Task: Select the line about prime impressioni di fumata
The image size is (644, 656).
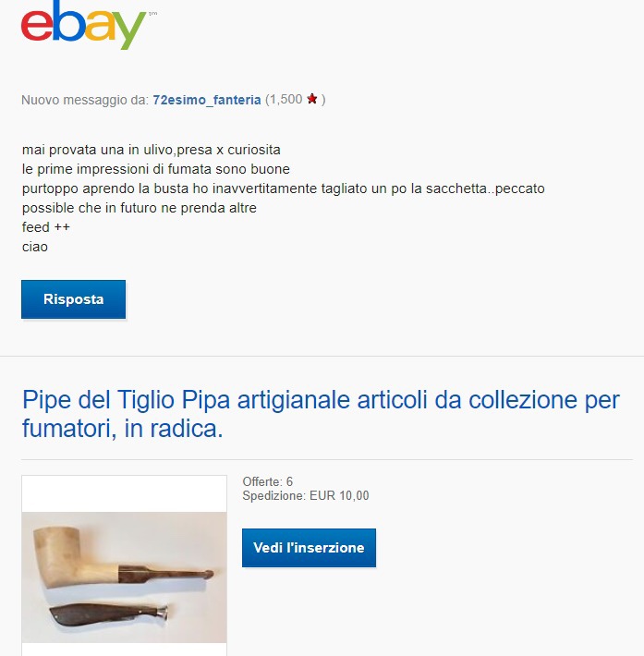Action: pos(155,169)
